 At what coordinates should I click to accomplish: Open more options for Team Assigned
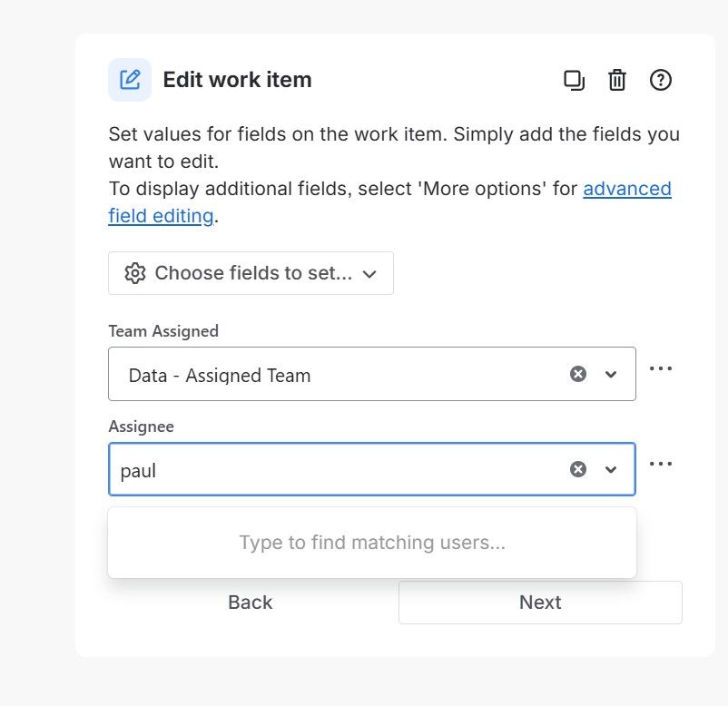(x=661, y=368)
